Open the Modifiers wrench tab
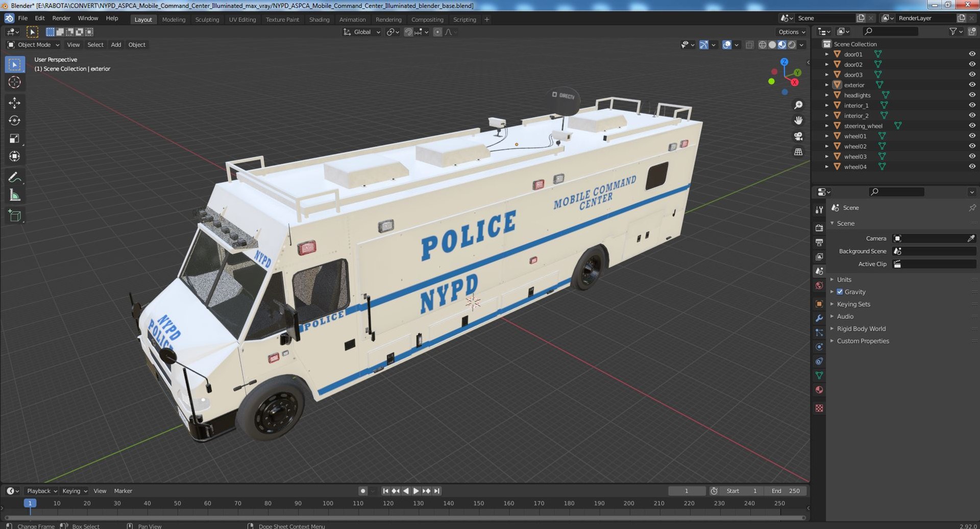Screen dimensions: 980x529 pos(819,318)
